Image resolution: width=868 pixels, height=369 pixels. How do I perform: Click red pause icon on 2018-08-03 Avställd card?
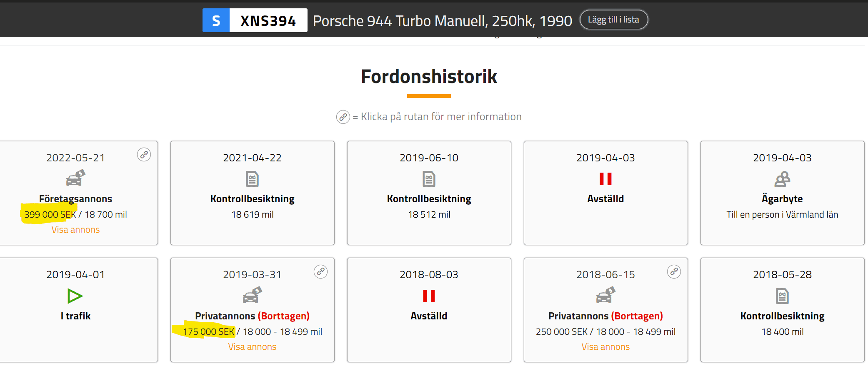(x=429, y=296)
